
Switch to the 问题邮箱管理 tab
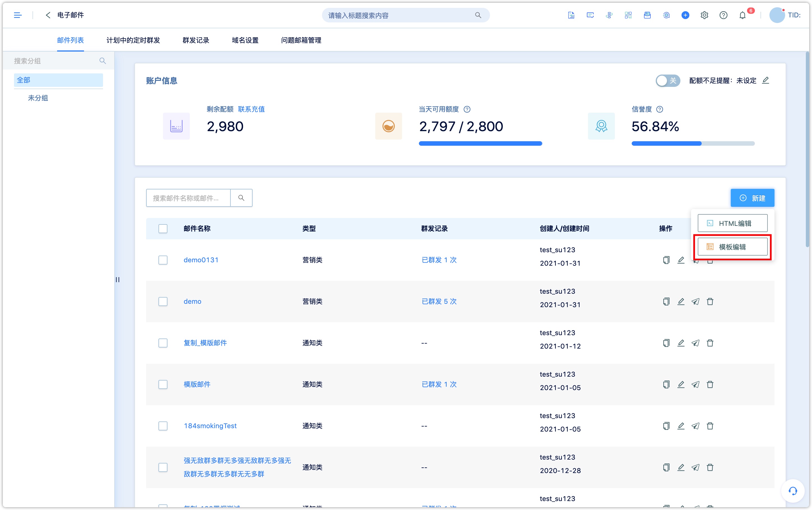tap(301, 40)
